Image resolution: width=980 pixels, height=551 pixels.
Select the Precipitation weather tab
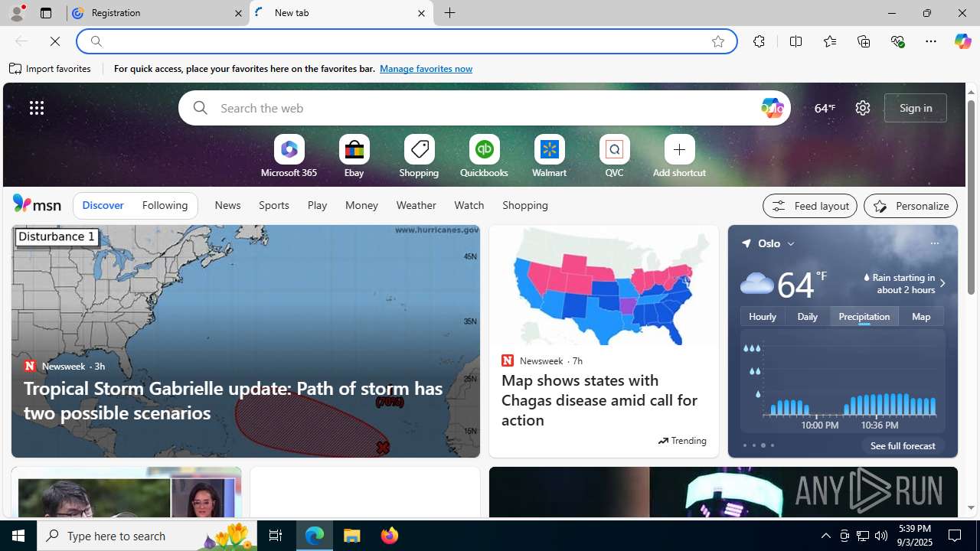(x=864, y=316)
